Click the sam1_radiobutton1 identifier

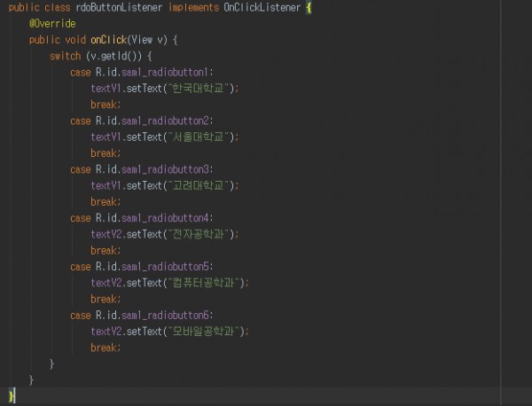165,72
